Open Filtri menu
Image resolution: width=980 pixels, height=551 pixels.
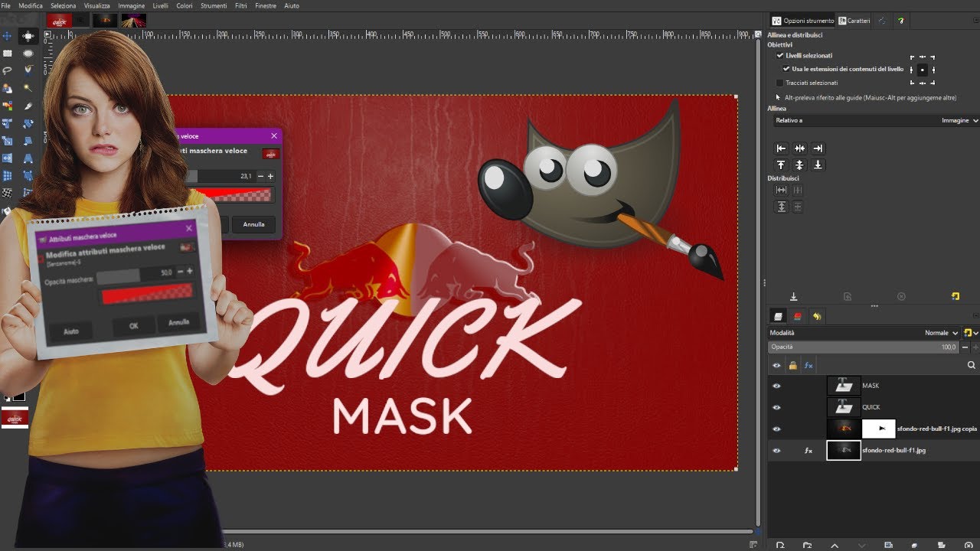[x=241, y=5]
